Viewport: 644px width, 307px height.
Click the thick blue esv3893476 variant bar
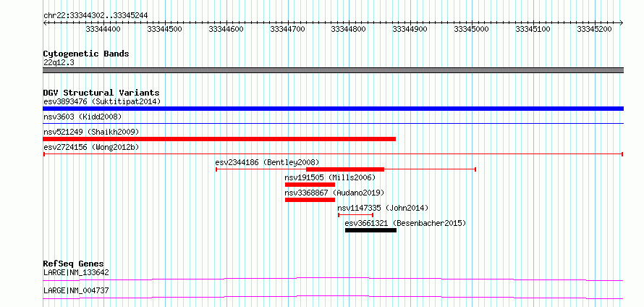coord(333,109)
